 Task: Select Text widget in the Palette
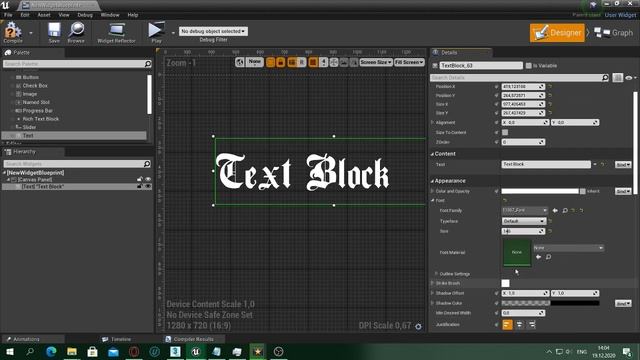(74, 136)
